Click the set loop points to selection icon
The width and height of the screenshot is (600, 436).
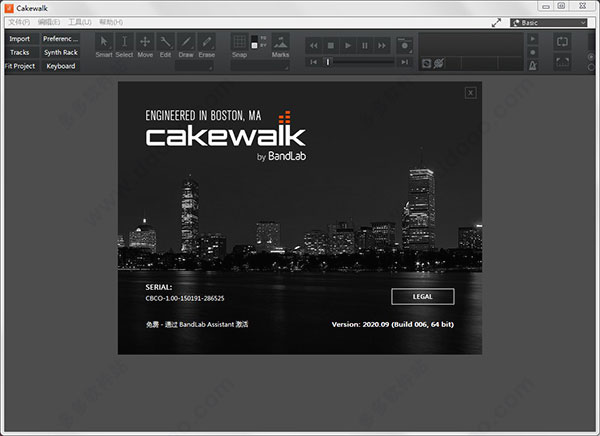click(562, 62)
